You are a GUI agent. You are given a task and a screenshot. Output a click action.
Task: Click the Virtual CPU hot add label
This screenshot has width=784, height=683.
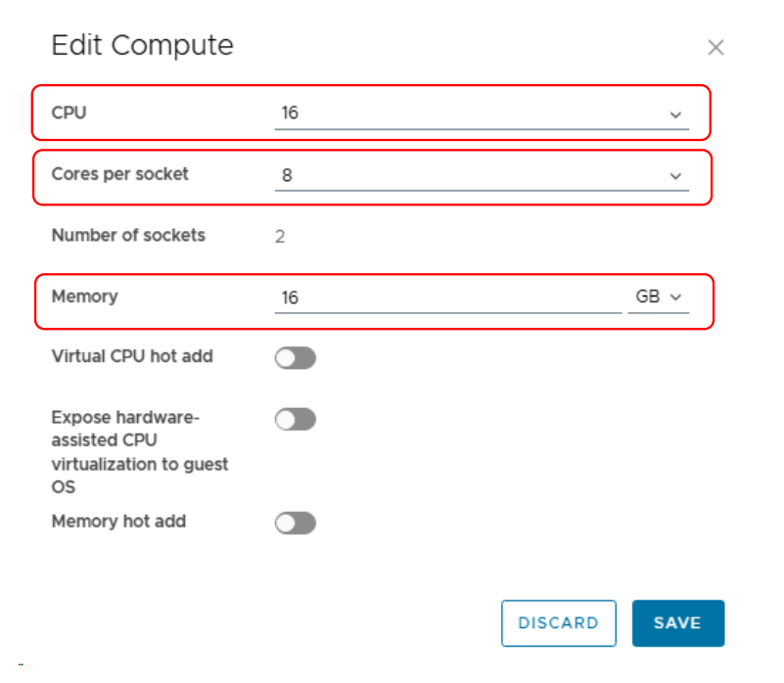coord(131,356)
